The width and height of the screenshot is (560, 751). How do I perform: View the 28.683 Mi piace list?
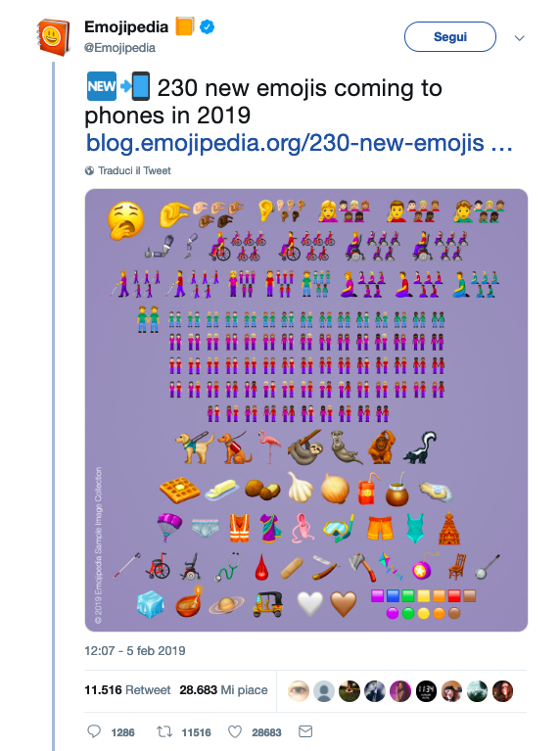[x=224, y=690]
